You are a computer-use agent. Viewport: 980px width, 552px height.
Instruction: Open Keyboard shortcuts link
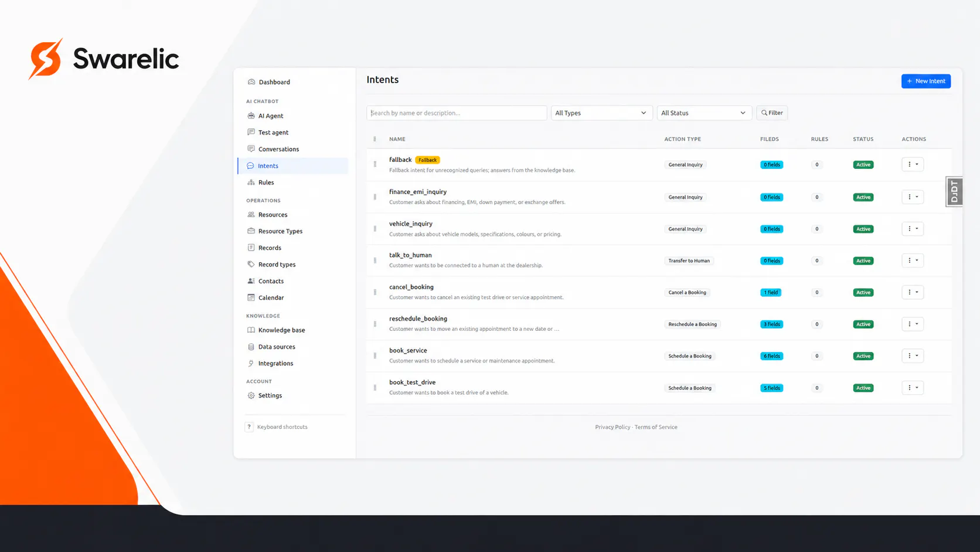click(x=282, y=427)
